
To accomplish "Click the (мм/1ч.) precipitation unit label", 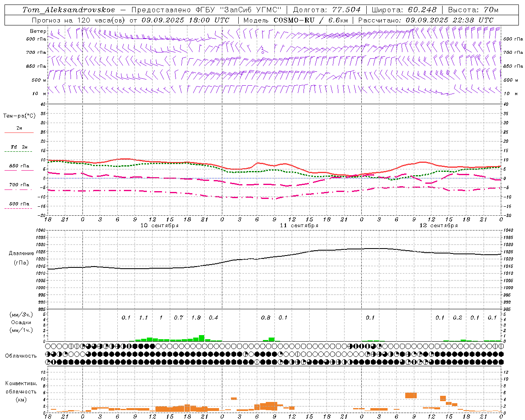I will click(x=21, y=331).
